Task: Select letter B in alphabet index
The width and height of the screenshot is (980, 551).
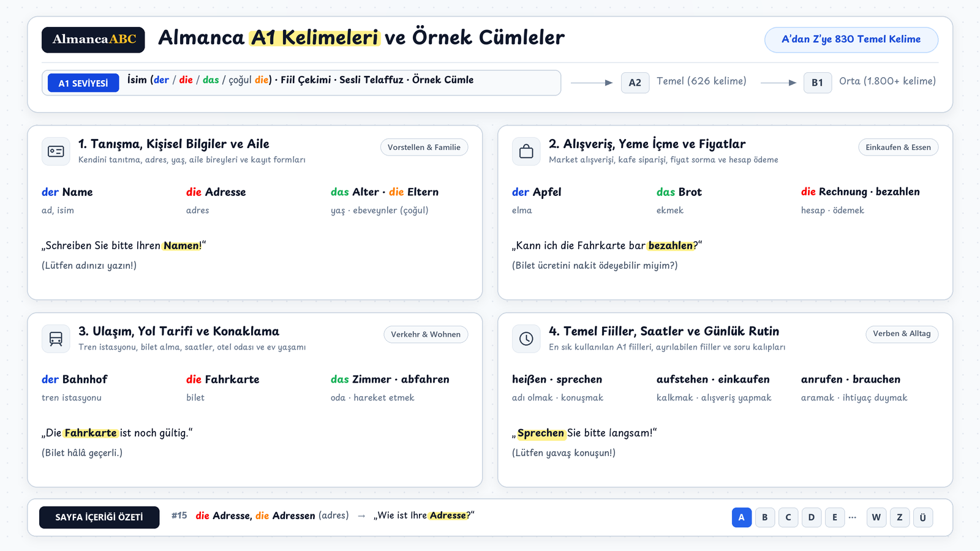Action: pos(765,517)
